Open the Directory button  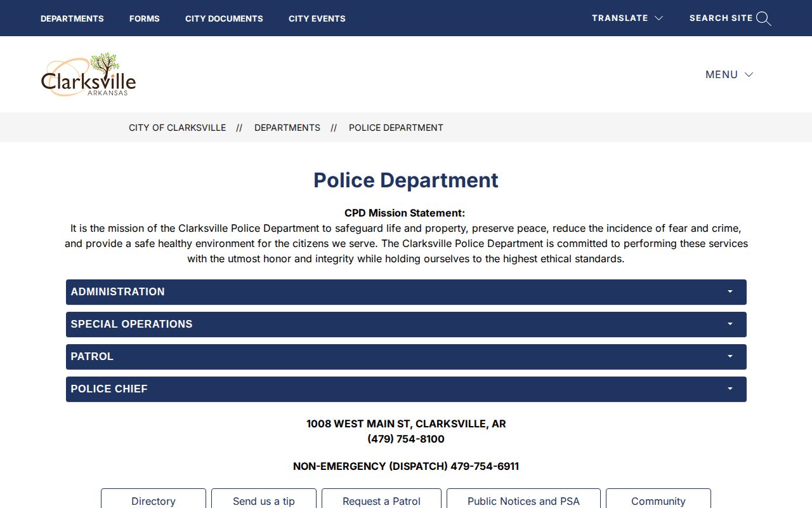[x=154, y=498]
